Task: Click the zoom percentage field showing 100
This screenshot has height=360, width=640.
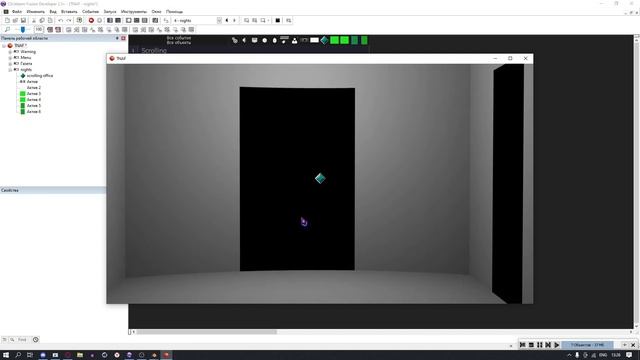Action: click(x=39, y=29)
